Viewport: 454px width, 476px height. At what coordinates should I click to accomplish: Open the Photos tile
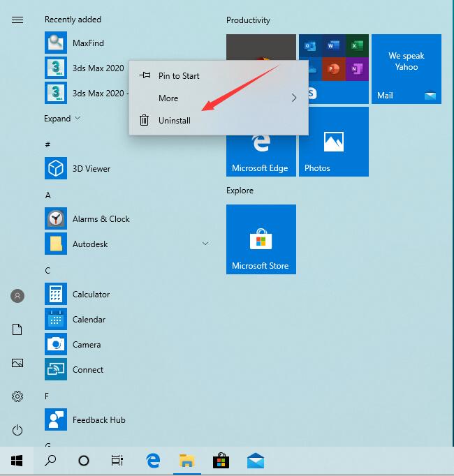[334, 142]
